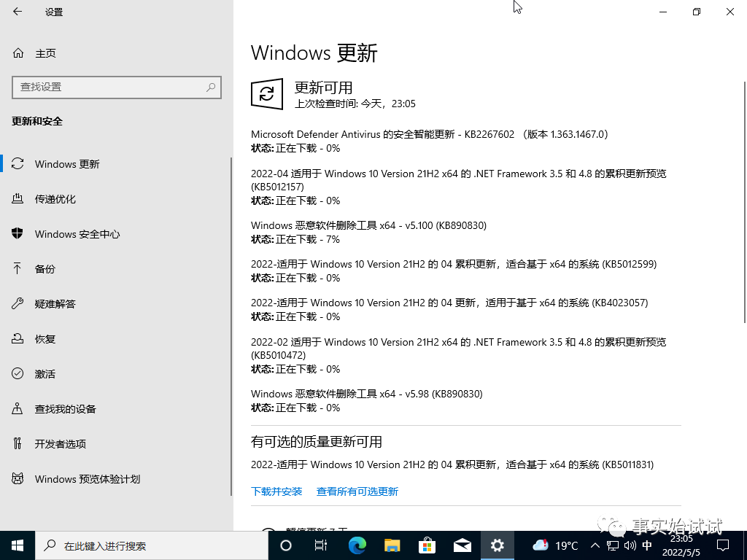Click the KB4023057 update entry
747x560 pixels.
pyautogui.click(x=449, y=303)
